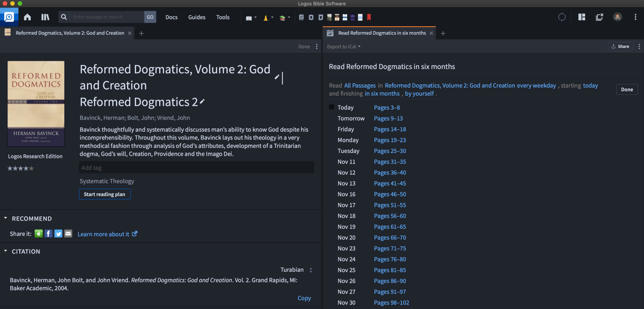The image size is (644, 309).
Task: Edit the abbreviated title Reformed Dogmatics 2
Action: pos(202,101)
